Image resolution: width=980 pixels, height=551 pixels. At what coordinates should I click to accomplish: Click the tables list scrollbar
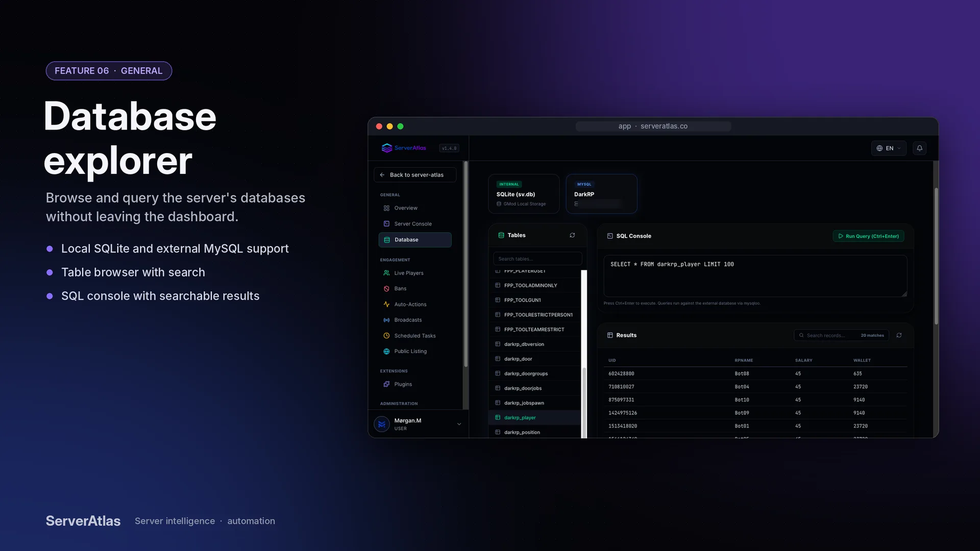tap(584, 403)
